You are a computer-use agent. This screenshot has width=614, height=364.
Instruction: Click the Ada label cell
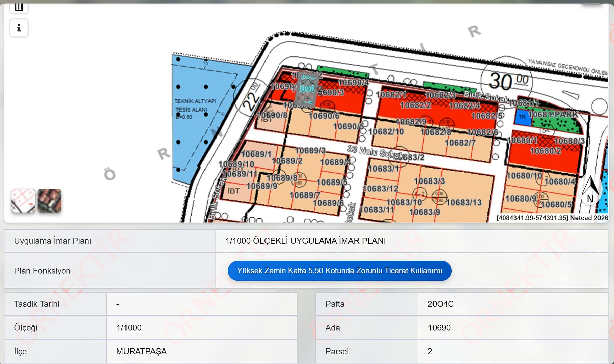367,328
